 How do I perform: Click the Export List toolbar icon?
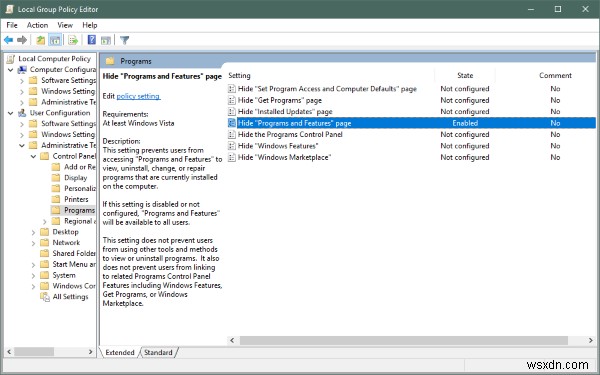coord(73,40)
